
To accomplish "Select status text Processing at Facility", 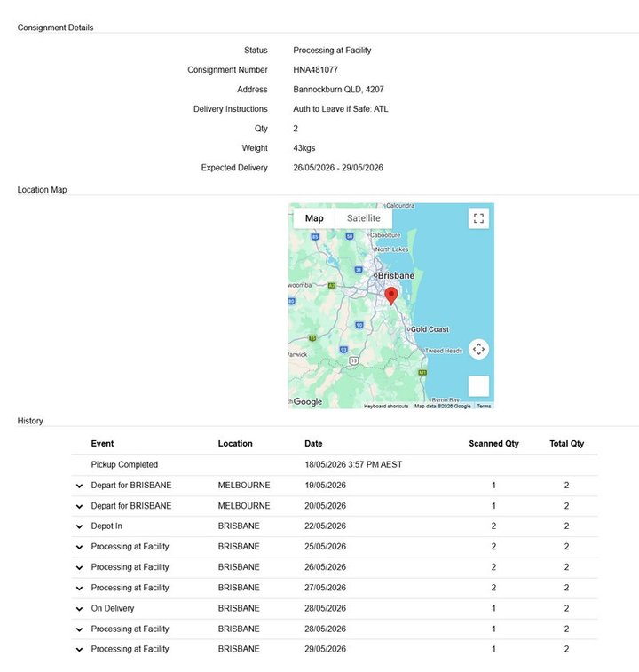I will coord(332,50).
